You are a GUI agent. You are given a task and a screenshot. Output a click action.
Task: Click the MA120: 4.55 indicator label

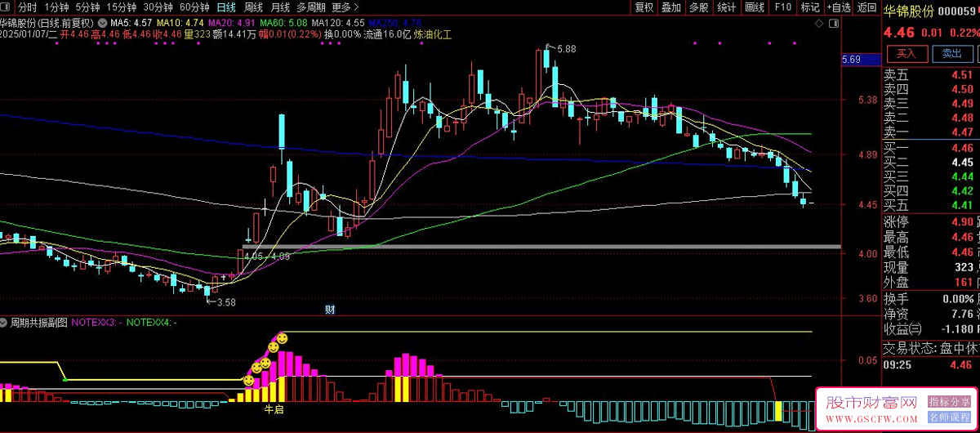pyautogui.click(x=338, y=23)
